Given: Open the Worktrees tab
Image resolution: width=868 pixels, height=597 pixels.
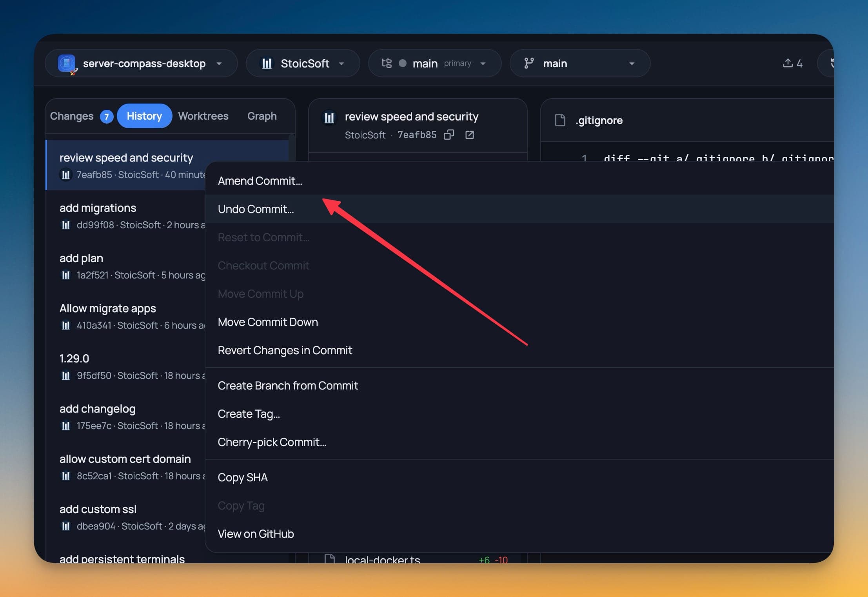Looking at the screenshot, I should (x=203, y=116).
